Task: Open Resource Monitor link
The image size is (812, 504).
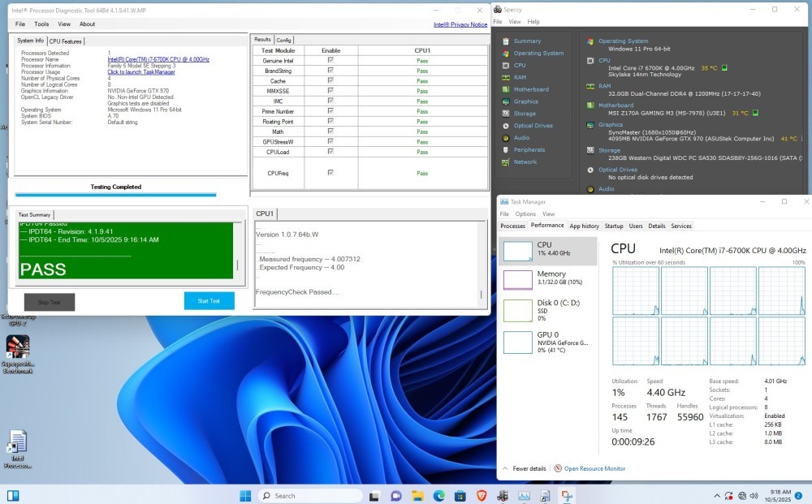Action: (594, 468)
